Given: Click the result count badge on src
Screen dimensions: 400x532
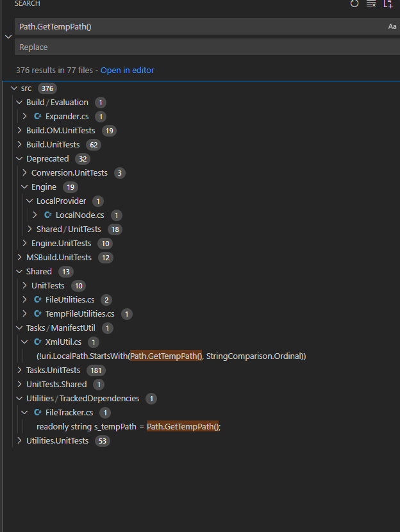Looking at the screenshot, I should (x=47, y=88).
